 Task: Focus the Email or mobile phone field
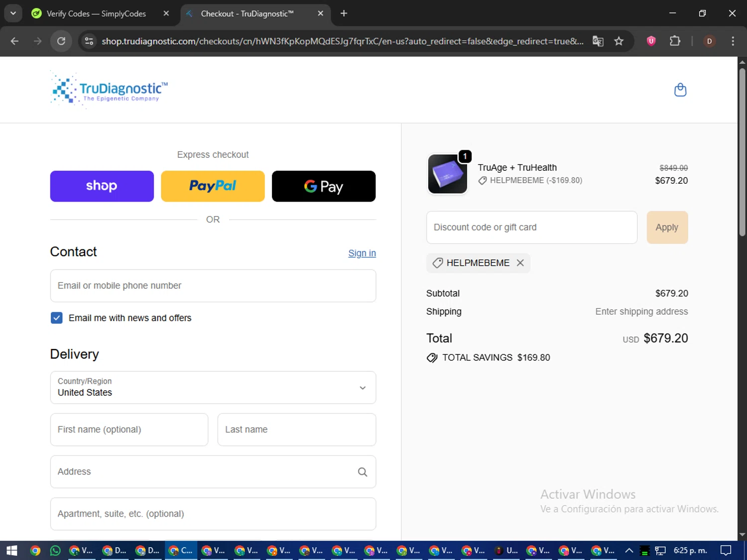pyautogui.click(x=213, y=286)
